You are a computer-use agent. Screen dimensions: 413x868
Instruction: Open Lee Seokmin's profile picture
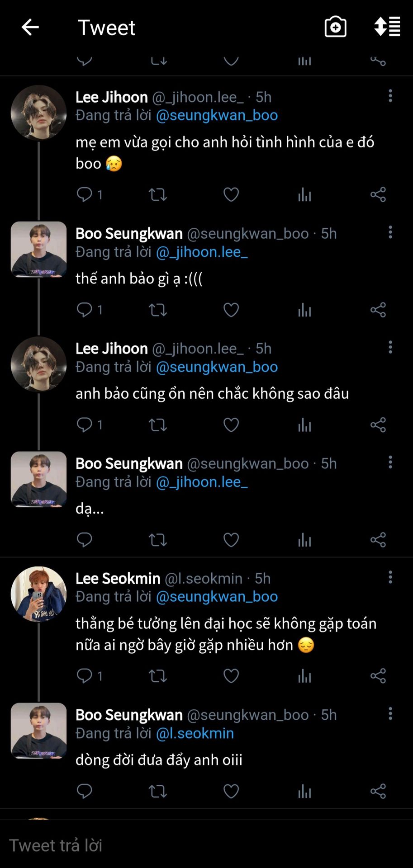click(38, 594)
